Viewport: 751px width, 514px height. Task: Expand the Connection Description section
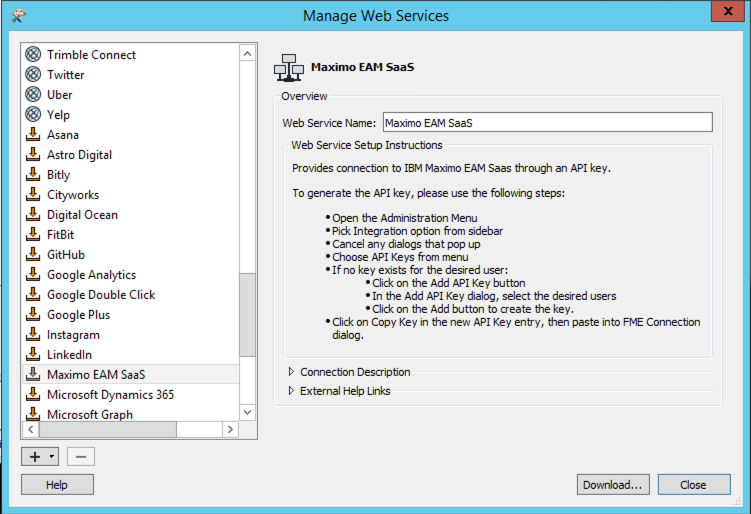pos(291,372)
